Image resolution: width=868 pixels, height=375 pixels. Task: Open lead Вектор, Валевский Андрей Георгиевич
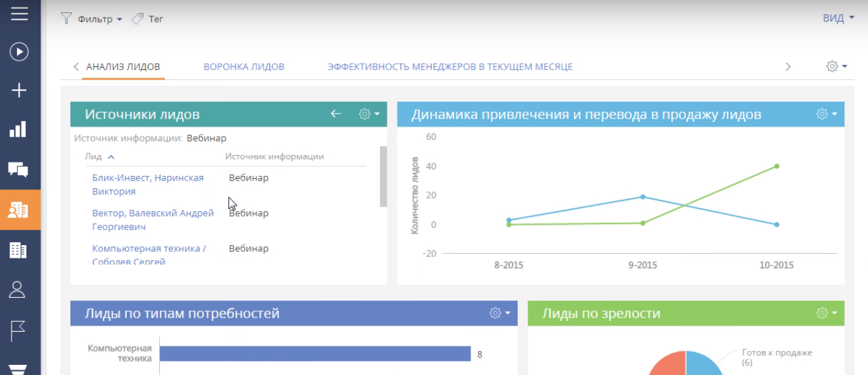(x=153, y=219)
